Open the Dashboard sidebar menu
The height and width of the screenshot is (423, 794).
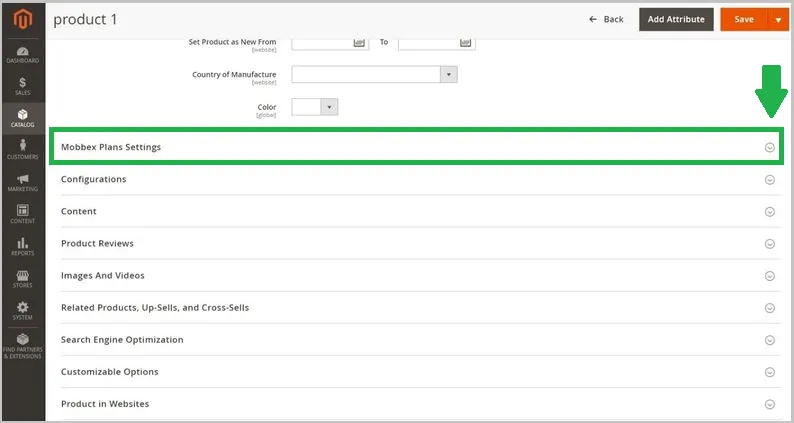23,55
